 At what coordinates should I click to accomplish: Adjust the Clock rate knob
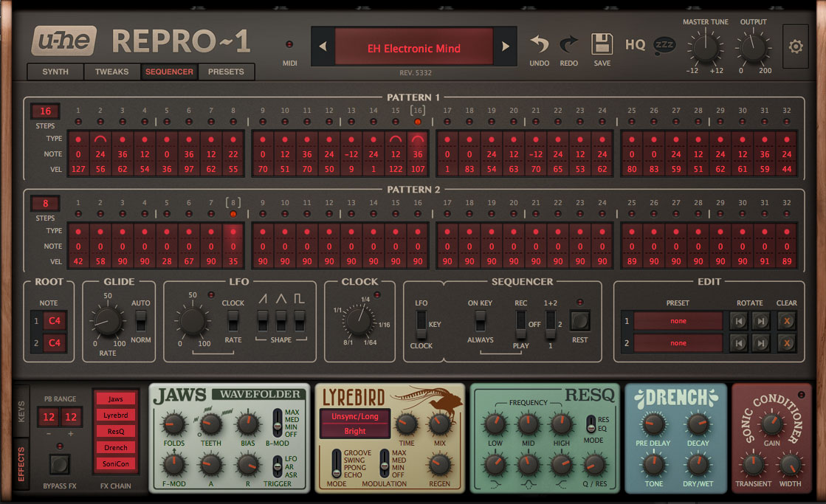tap(359, 321)
